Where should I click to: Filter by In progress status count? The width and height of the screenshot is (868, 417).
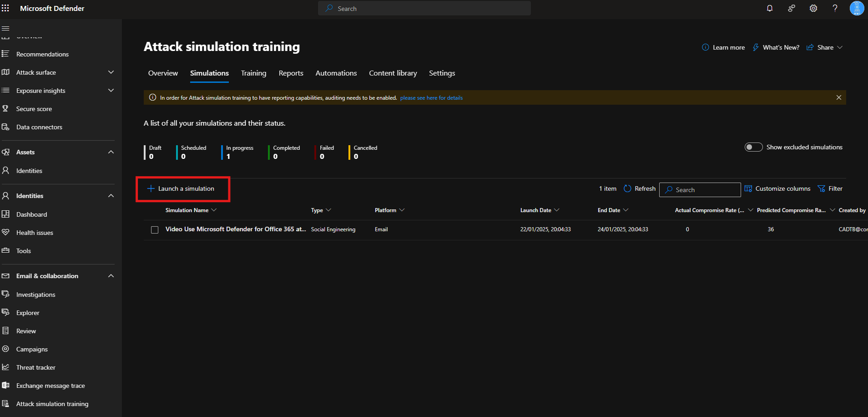coord(238,152)
